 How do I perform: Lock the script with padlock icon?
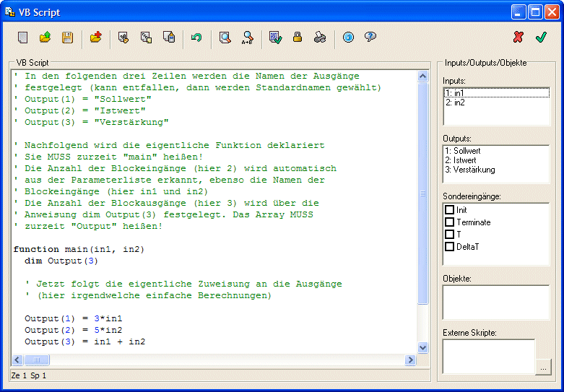pos(298,38)
